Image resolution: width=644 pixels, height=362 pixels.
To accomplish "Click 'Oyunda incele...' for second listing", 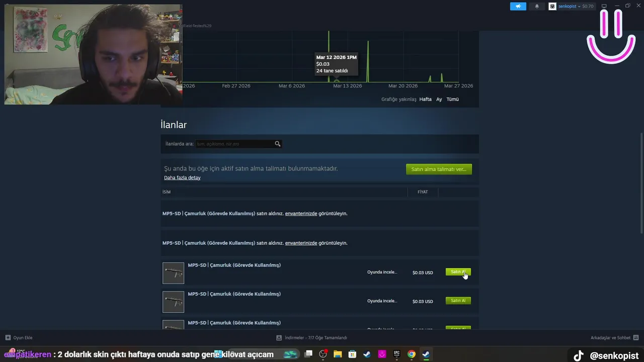I will tap(382, 301).
